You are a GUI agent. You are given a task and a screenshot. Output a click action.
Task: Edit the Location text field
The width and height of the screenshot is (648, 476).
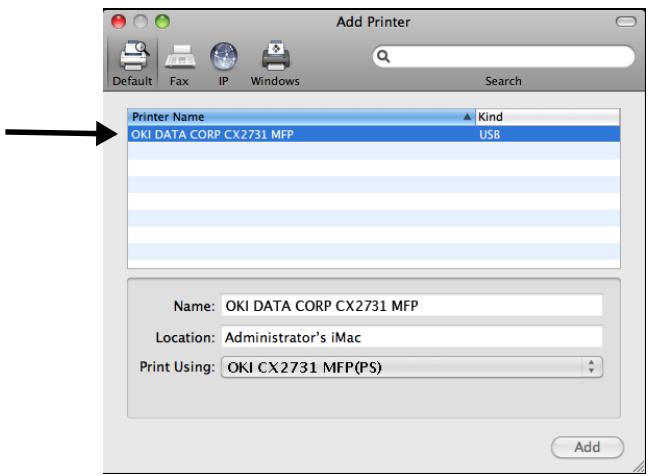coord(412,337)
